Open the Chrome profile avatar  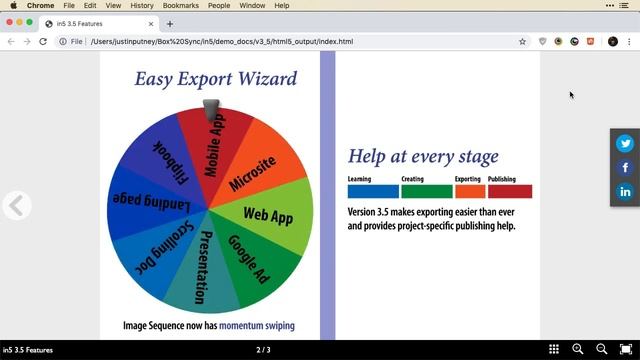613,42
